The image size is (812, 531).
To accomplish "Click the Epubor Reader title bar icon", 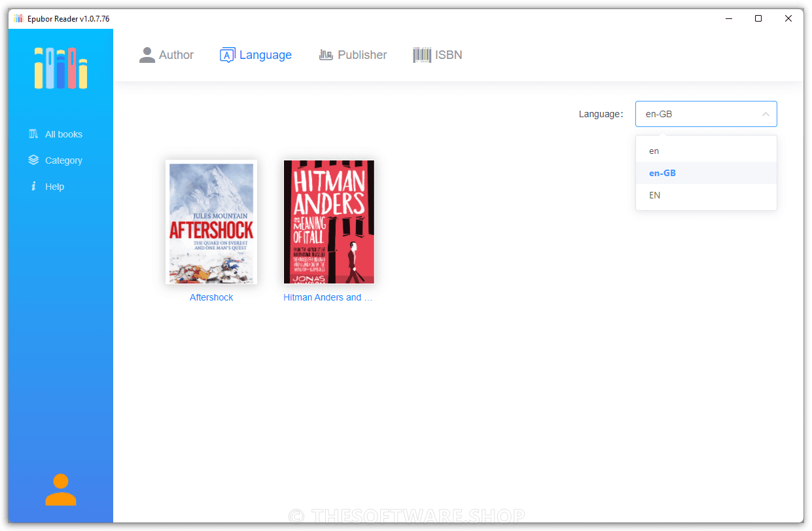I will (x=18, y=19).
